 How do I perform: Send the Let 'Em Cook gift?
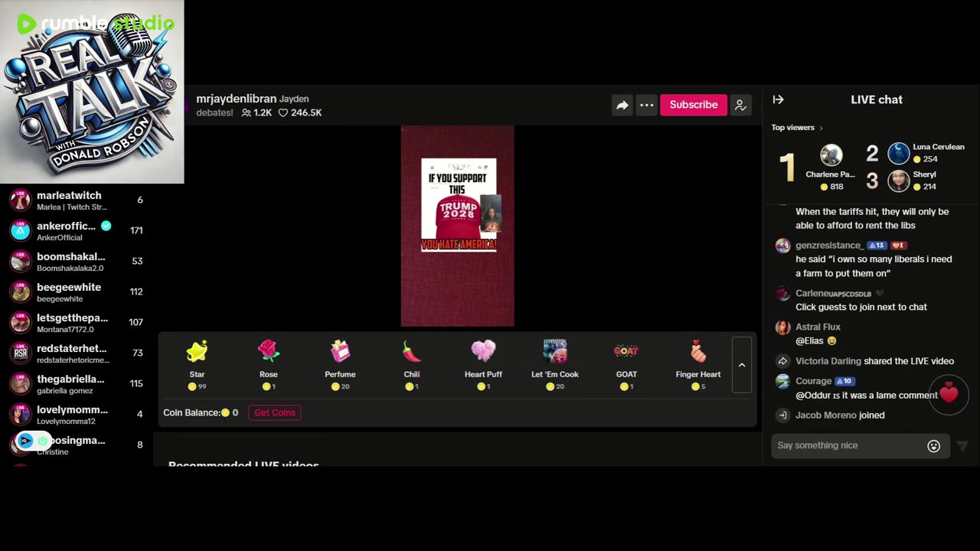[555, 364]
